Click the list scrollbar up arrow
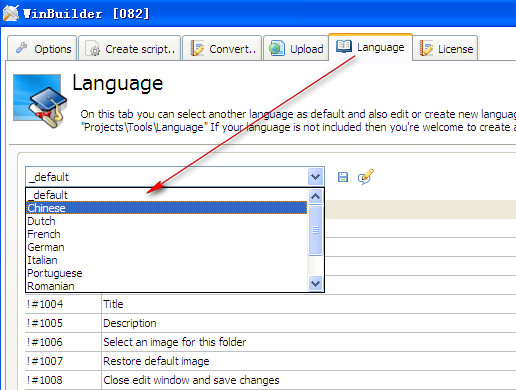 pyautogui.click(x=315, y=196)
